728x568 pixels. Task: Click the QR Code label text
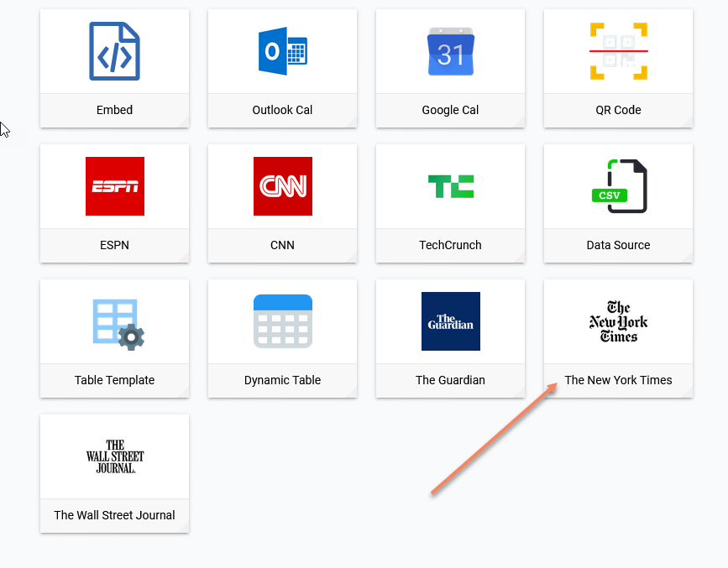618,110
